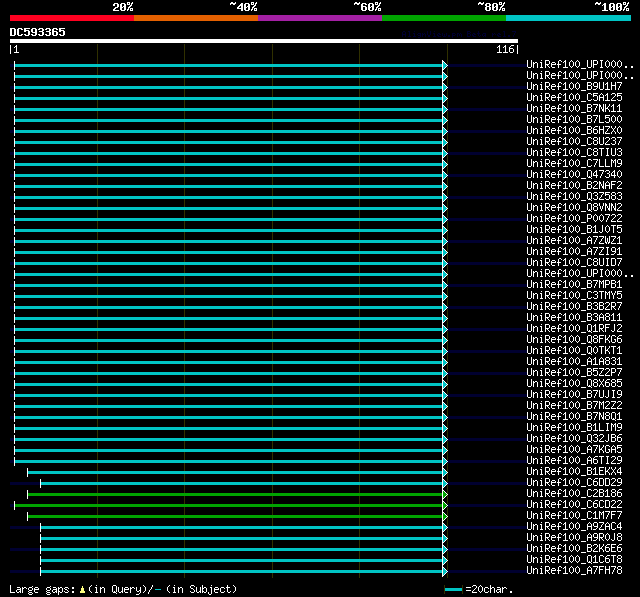Click the UniRef100_B2K6E6 label
This screenshot has height=597, width=640.
(574, 549)
